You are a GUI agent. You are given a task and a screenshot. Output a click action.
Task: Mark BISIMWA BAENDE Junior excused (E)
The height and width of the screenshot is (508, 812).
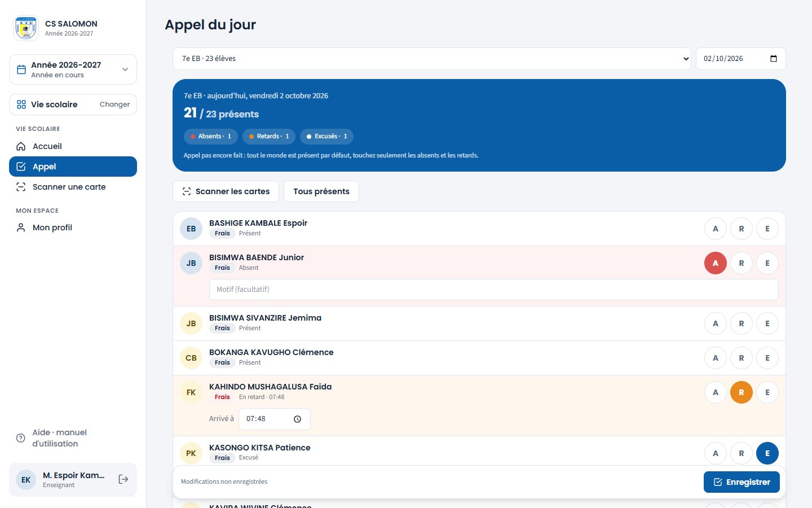767,263
